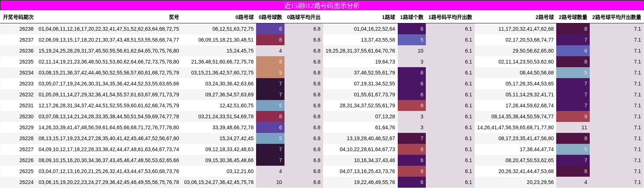Viewport: 644px width, 188px height.
Task: Click 2路号球 cell 20,23,29,56
Action: pos(540,182)
